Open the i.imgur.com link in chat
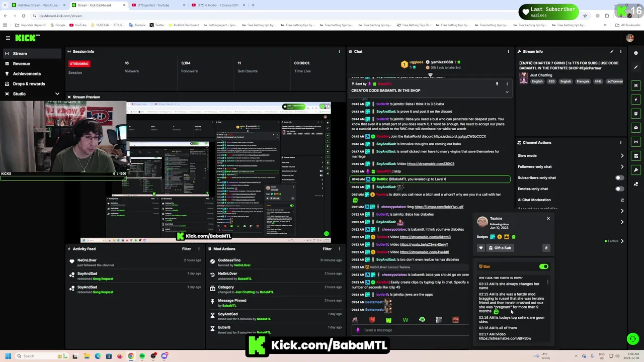Image resolution: width=644 pixels, height=362 pixels. pos(439,207)
